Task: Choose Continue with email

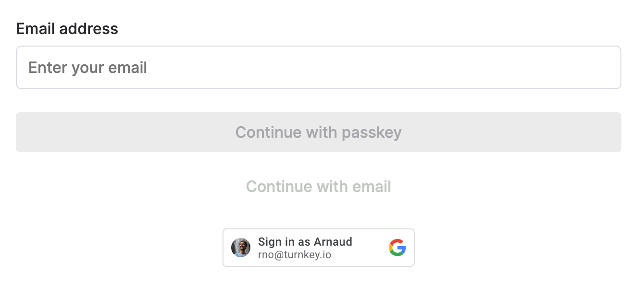Action: pyautogui.click(x=319, y=186)
